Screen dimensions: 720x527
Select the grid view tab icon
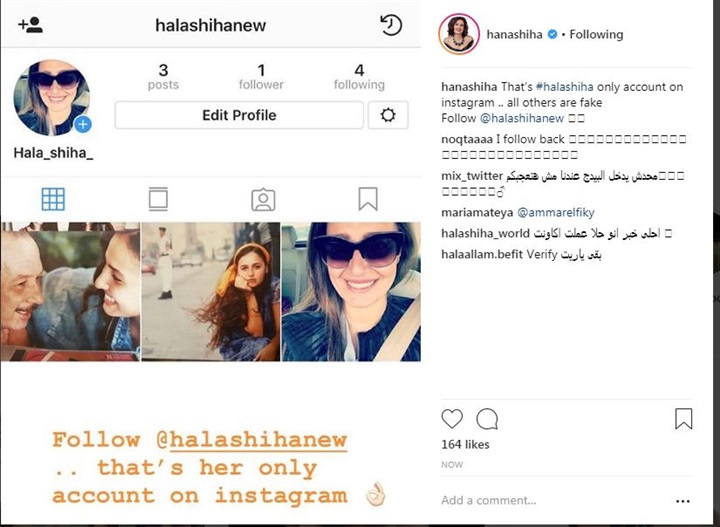pyautogui.click(x=53, y=199)
